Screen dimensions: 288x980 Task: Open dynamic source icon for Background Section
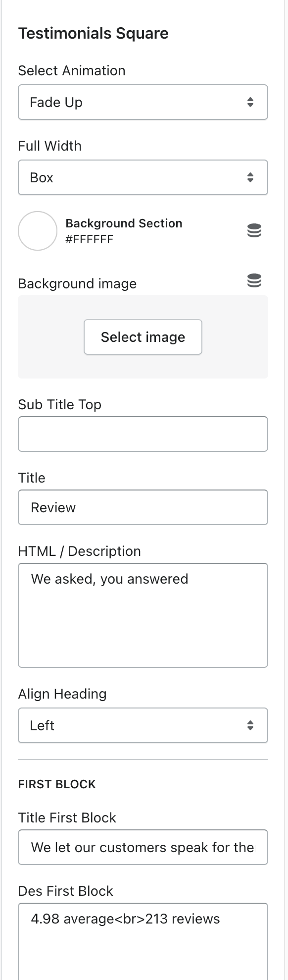coord(254,231)
